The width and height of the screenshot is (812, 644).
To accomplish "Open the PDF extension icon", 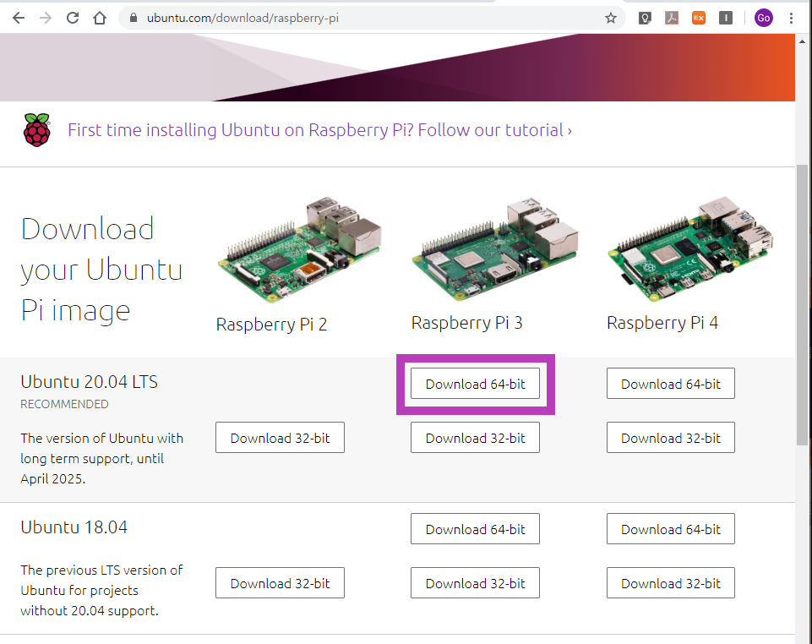I will click(x=672, y=18).
